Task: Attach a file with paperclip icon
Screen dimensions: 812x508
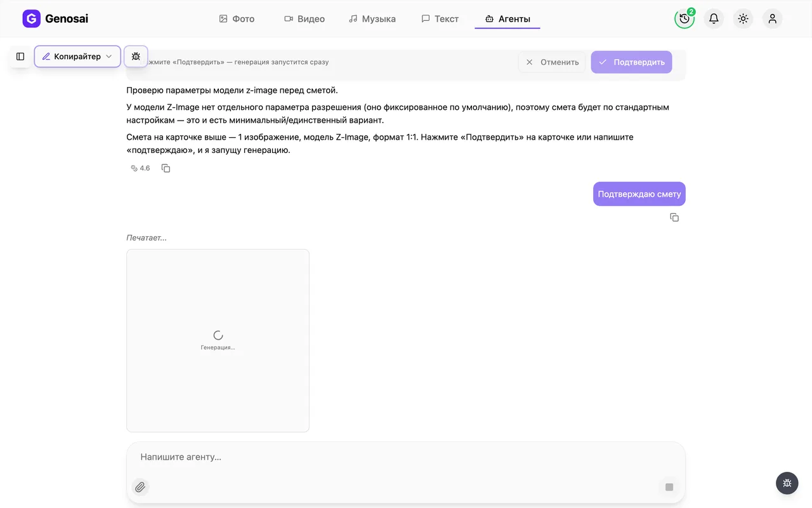Action: [140, 487]
